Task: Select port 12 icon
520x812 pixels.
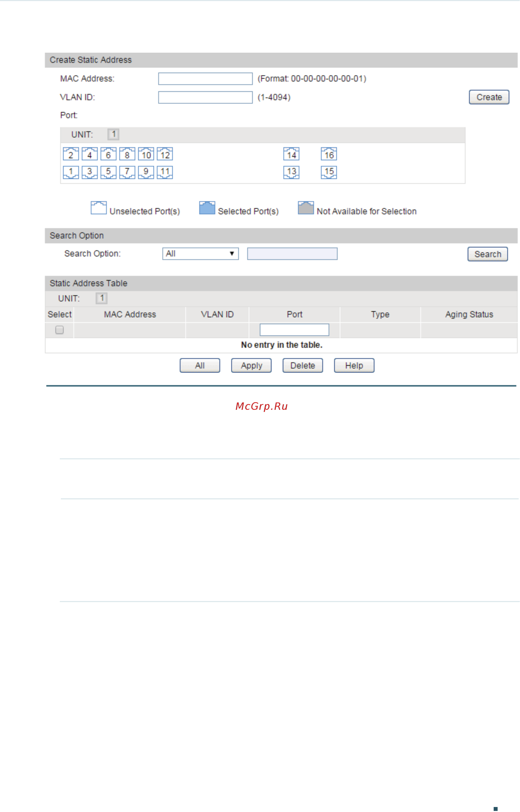Action: (x=165, y=154)
